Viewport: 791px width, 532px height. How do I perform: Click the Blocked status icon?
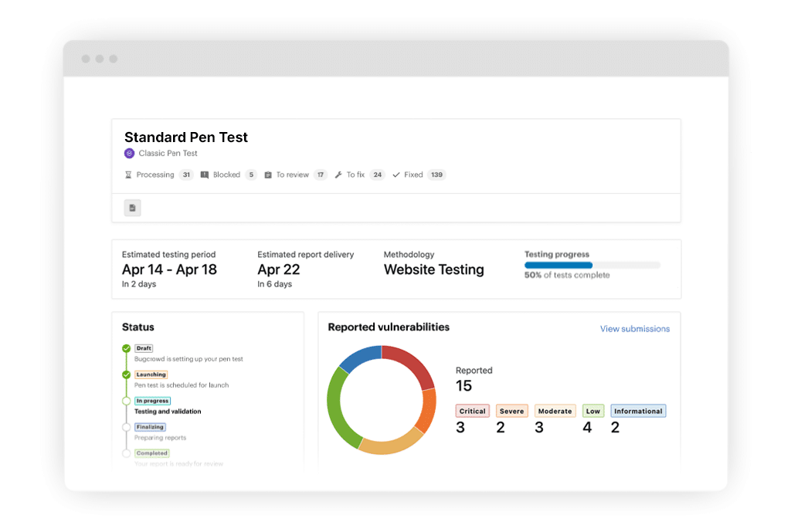click(205, 175)
